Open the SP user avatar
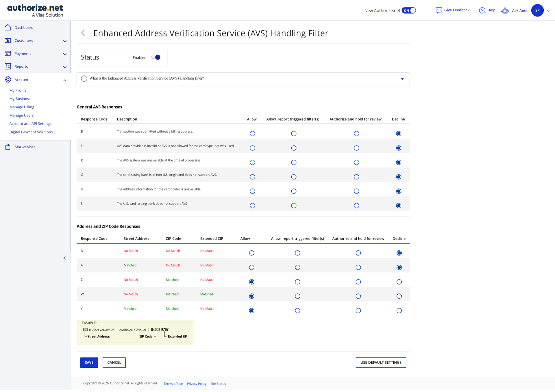 pyautogui.click(x=537, y=10)
